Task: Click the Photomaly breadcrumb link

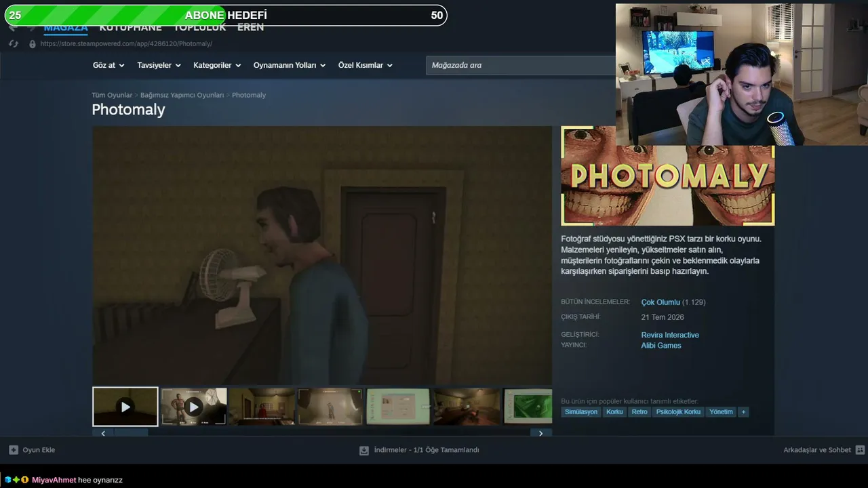Action: click(249, 95)
